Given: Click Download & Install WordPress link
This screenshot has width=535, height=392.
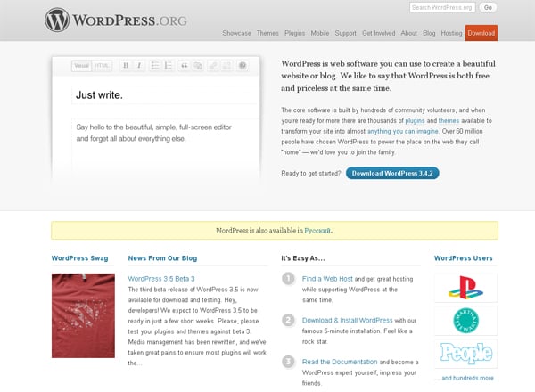Looking at the screenshot, I should (348, 321).
